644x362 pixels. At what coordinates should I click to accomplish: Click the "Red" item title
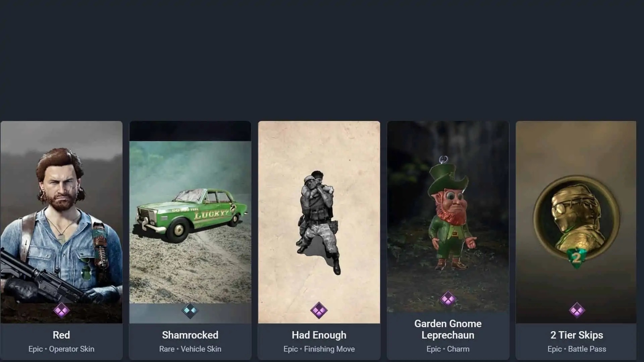click(x=61, y=335)
